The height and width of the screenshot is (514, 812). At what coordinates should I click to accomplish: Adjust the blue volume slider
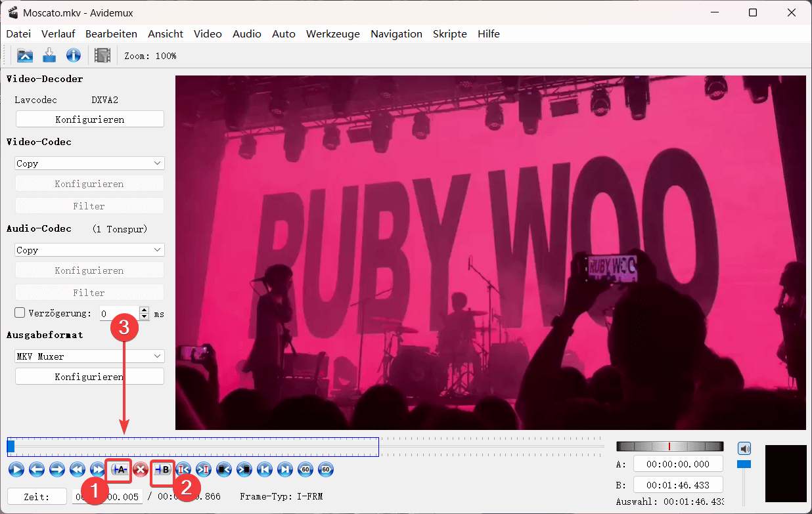coord(744,464)
